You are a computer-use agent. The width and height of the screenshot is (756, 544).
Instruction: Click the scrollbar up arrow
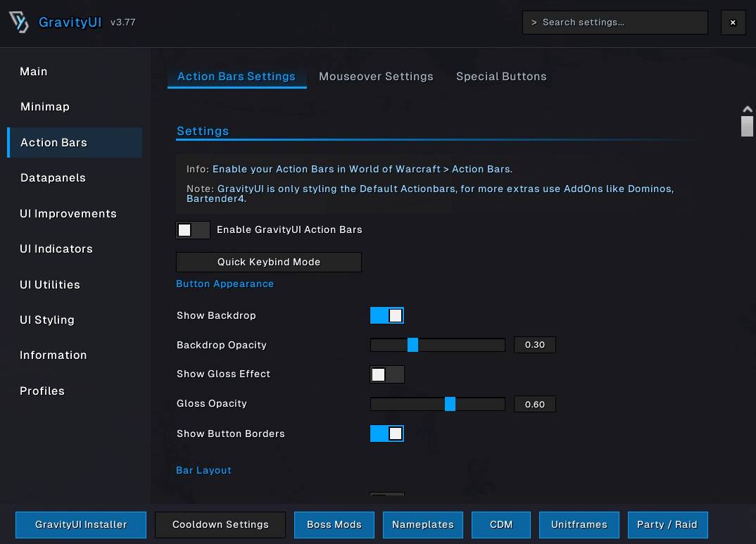(x=748, y=109)
